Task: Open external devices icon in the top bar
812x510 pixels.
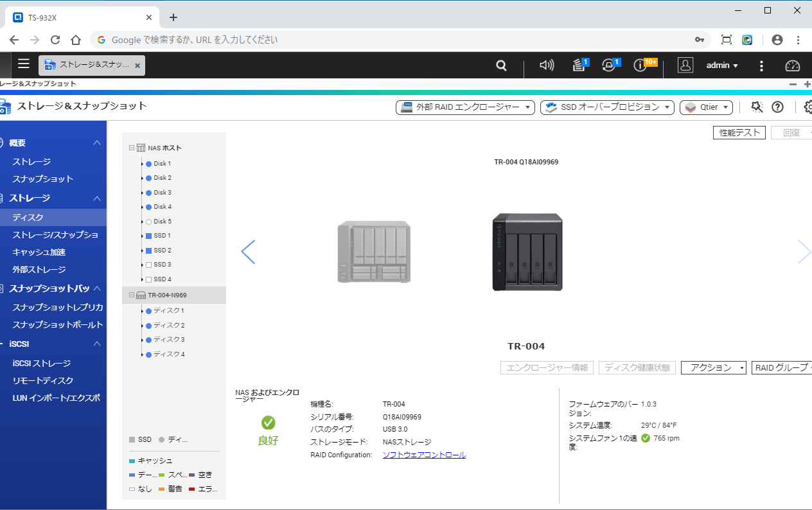Action: pos(609,66)
